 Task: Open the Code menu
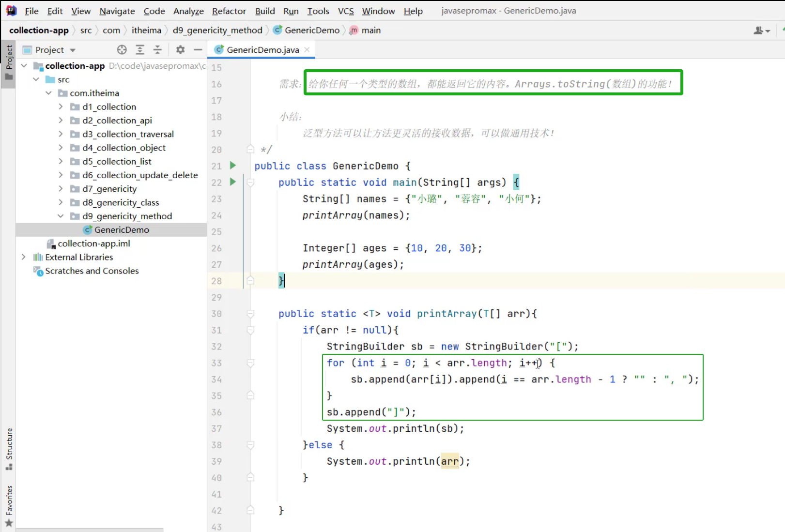154,11
